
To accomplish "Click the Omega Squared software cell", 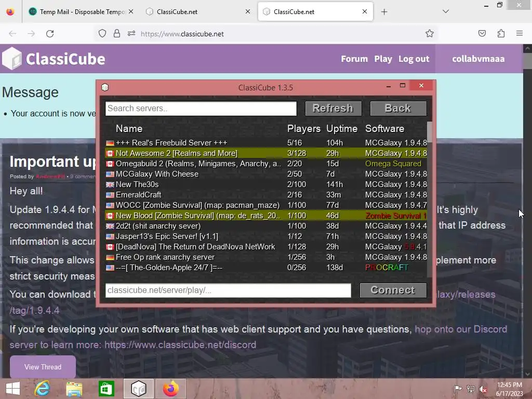I will (x=393, y=164).
